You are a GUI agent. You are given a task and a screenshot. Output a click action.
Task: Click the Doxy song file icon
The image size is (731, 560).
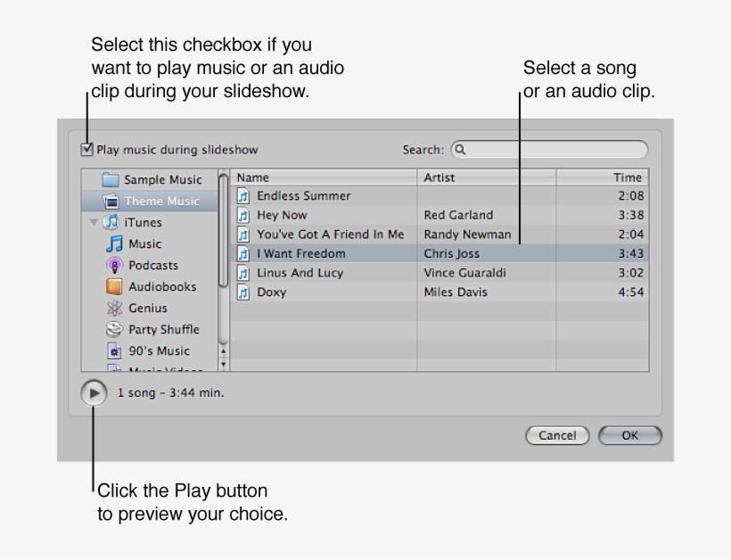tap(243, 292)
